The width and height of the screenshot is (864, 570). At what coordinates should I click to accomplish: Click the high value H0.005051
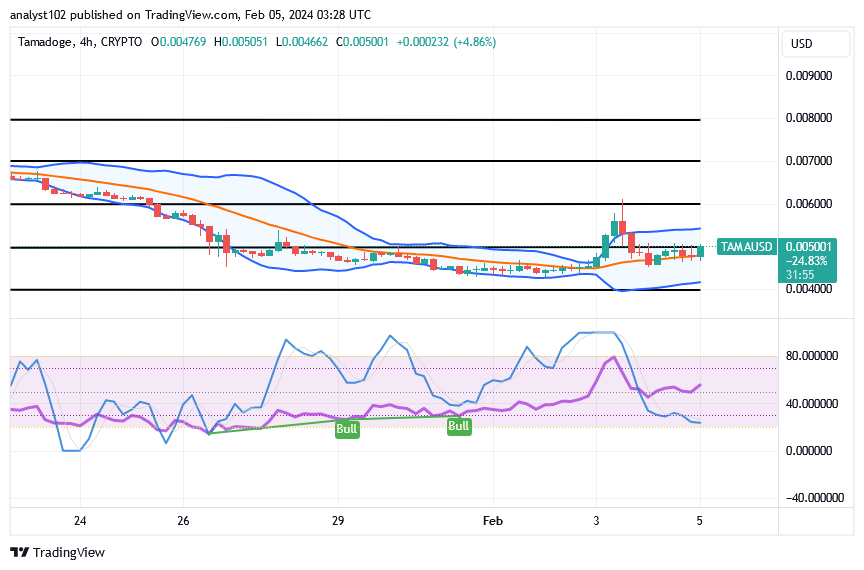[241, 42]
